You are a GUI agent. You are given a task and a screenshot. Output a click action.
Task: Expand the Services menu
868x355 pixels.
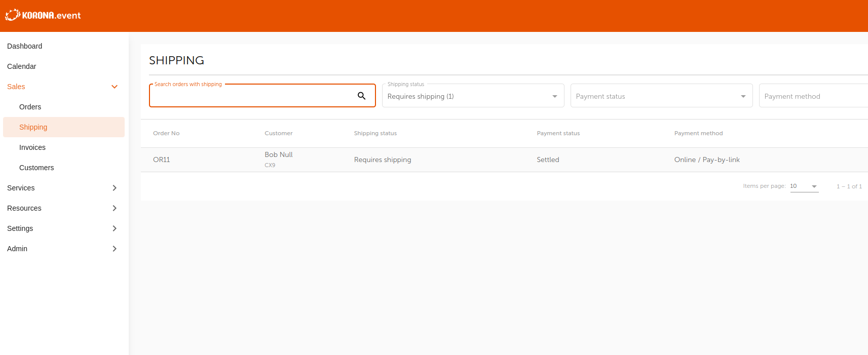(64, 188)
